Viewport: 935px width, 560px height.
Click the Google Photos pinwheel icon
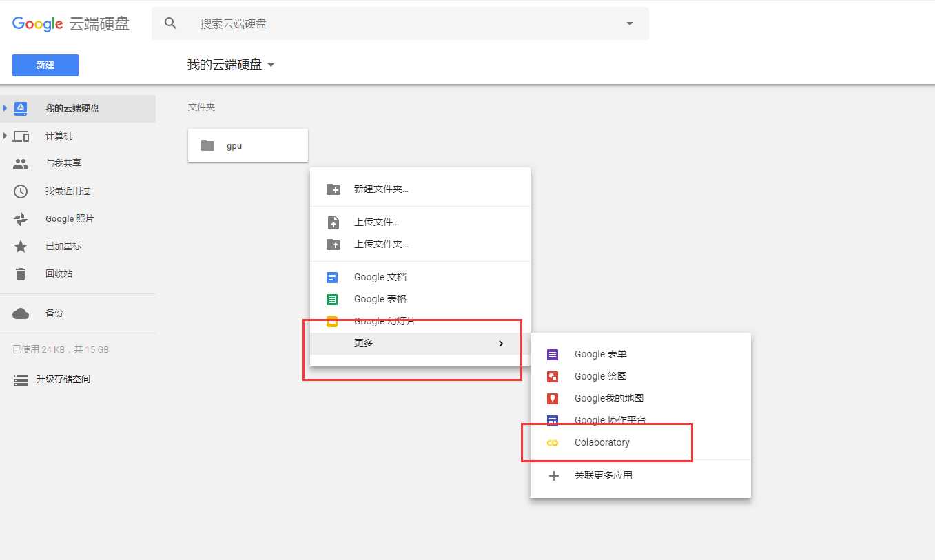click(x=21, y=218)
